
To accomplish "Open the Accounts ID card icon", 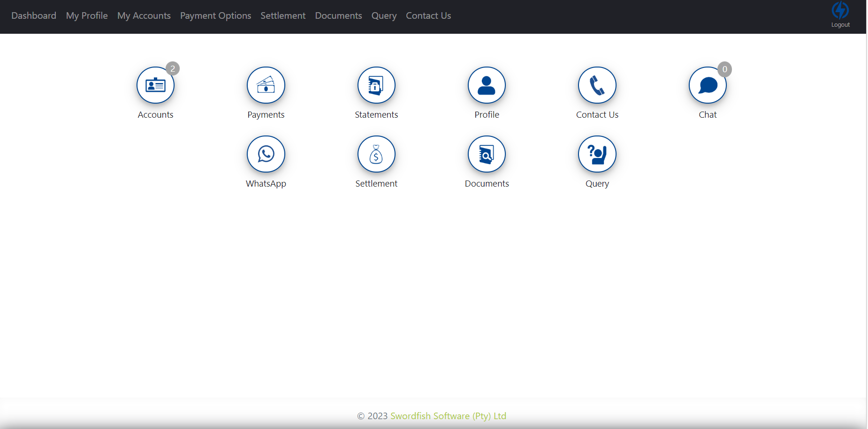I will pos(155,85).
